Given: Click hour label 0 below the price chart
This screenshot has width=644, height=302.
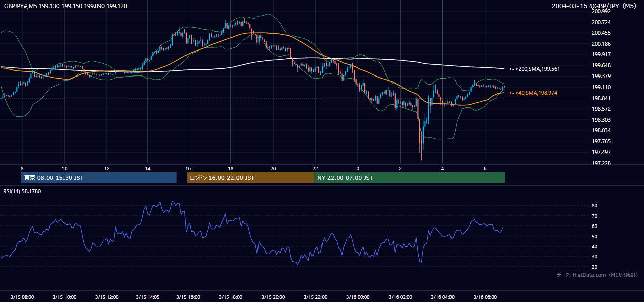Looking at the screenshot, I should 358,168.
